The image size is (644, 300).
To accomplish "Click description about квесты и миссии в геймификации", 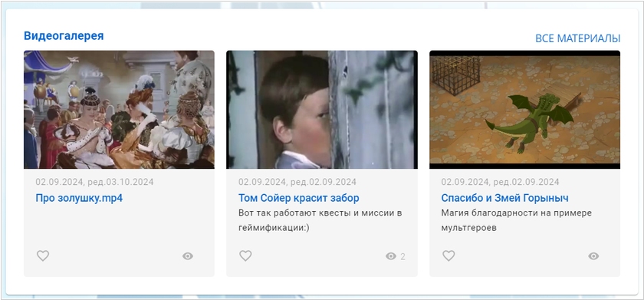I will (x=320, y=220).
